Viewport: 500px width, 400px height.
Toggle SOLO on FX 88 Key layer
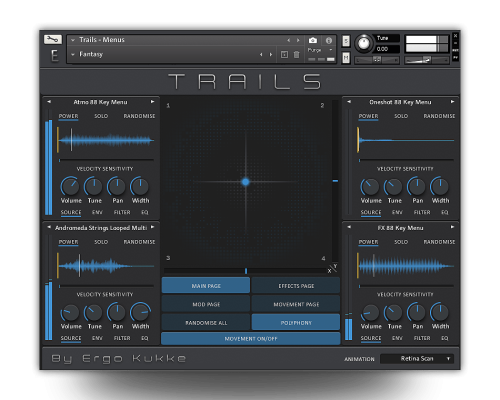click(x=401, y=242)
